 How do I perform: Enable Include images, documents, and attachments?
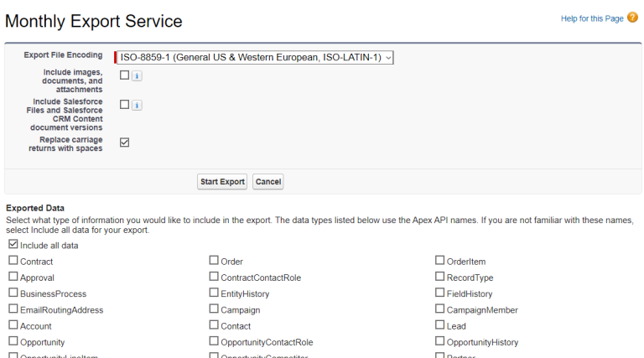(124, 75)
